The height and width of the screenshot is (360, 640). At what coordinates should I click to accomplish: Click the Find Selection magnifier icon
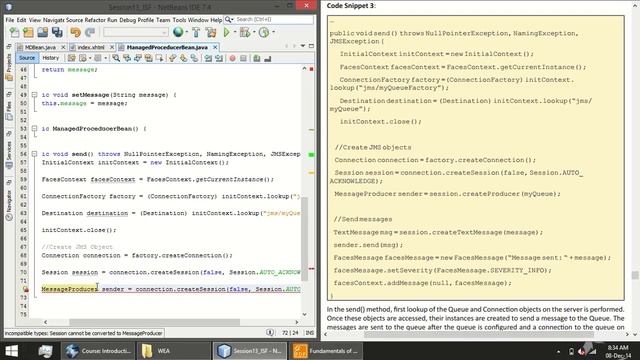tap(116, 58)
